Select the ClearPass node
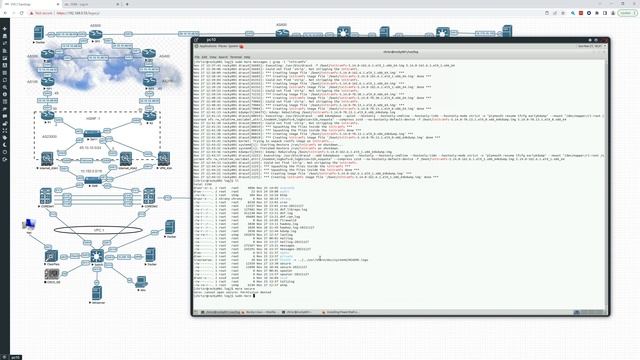Viewport: 640px width, 360px height. point(51,256)
